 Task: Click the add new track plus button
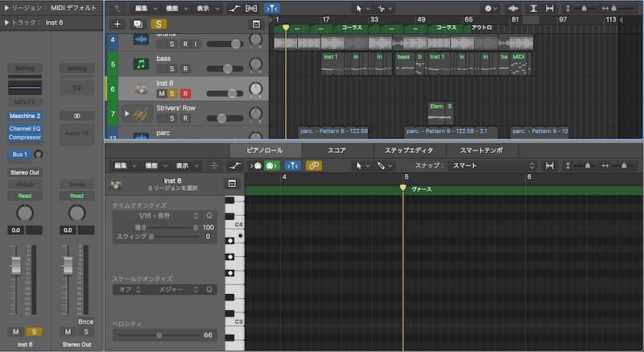118,24
